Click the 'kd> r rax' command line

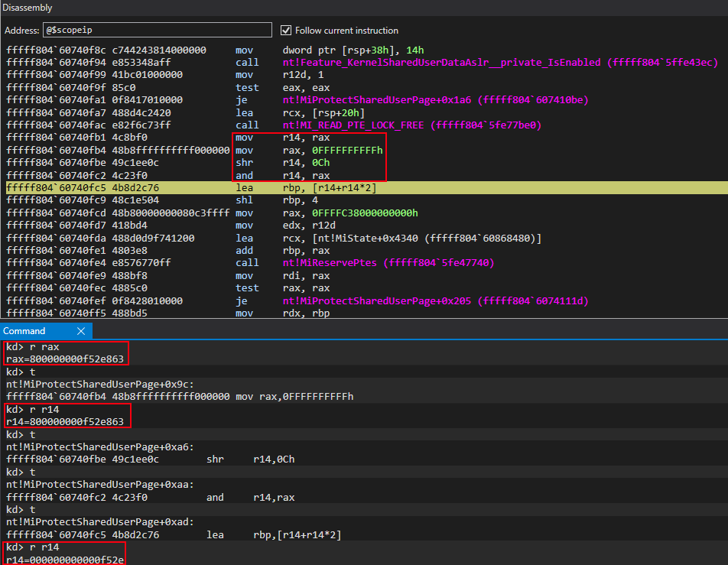click(x=32, y=347)
